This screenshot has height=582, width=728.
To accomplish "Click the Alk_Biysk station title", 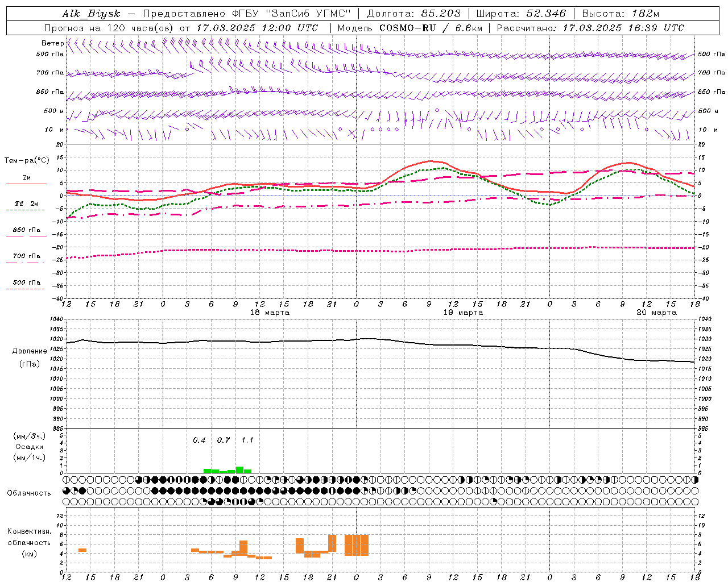I will pos(92,14).
